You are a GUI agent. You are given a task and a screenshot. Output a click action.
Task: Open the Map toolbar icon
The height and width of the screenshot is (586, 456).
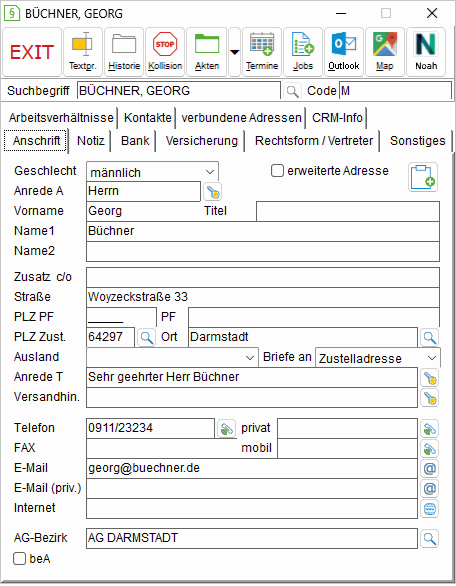tap(385, 52)
